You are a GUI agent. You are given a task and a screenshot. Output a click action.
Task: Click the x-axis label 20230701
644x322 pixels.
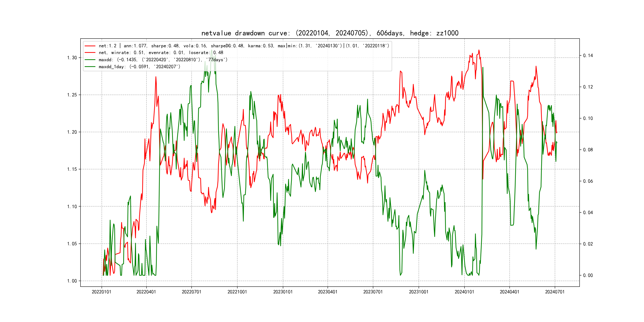(373, 292)
